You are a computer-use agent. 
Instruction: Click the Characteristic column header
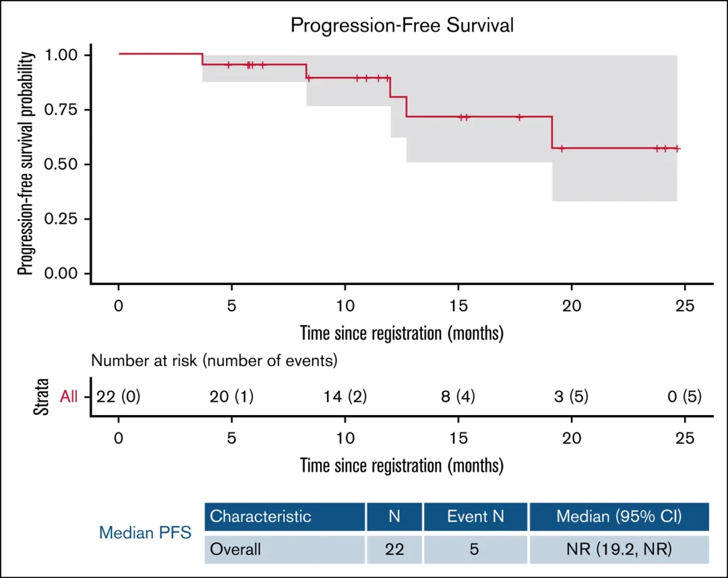tap(261, 517)
